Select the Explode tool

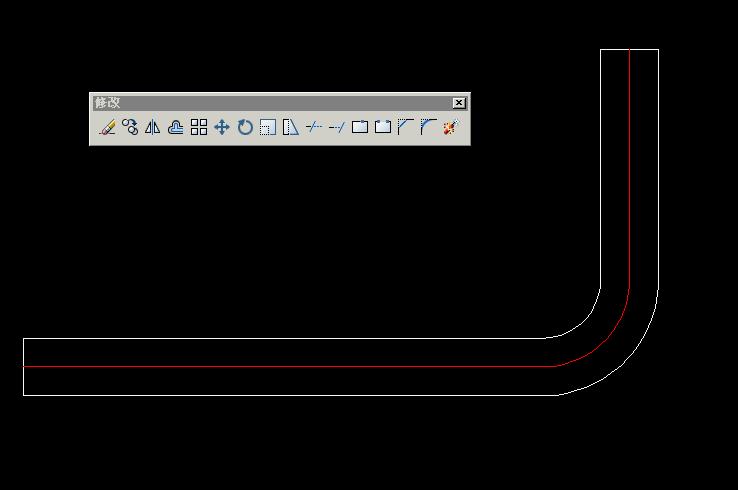[451, 127]
